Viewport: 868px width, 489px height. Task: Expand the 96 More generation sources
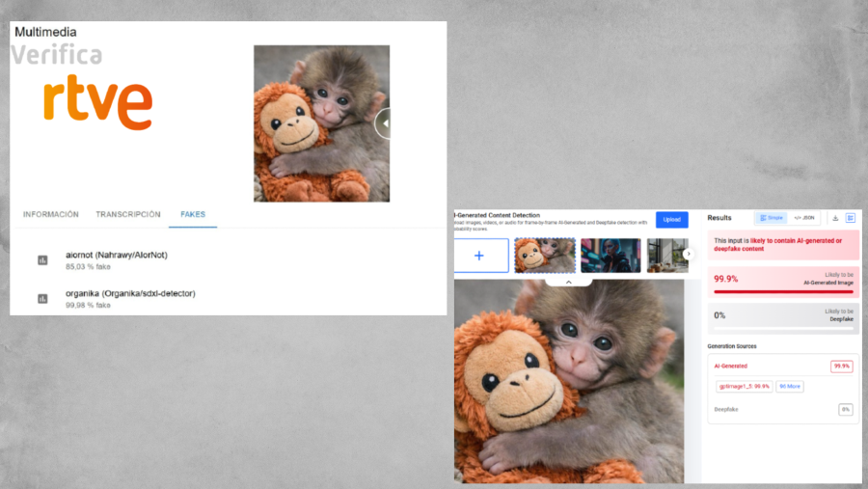[790, 386]
